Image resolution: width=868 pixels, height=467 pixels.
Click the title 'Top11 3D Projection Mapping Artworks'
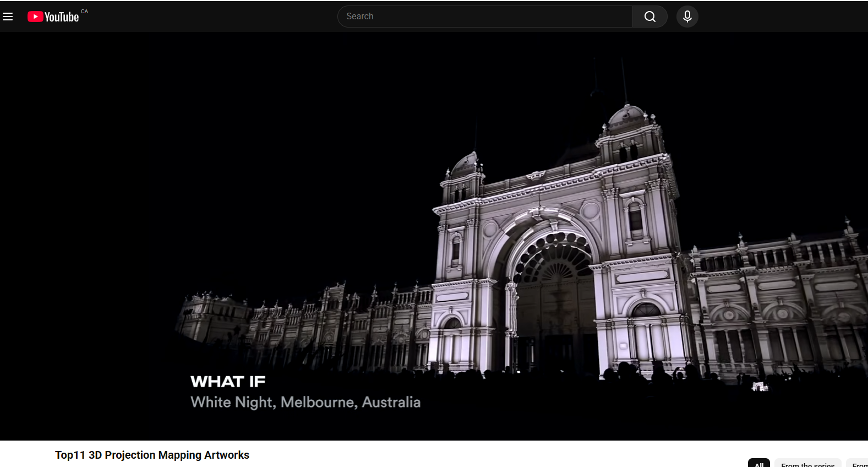click(152, 455)
